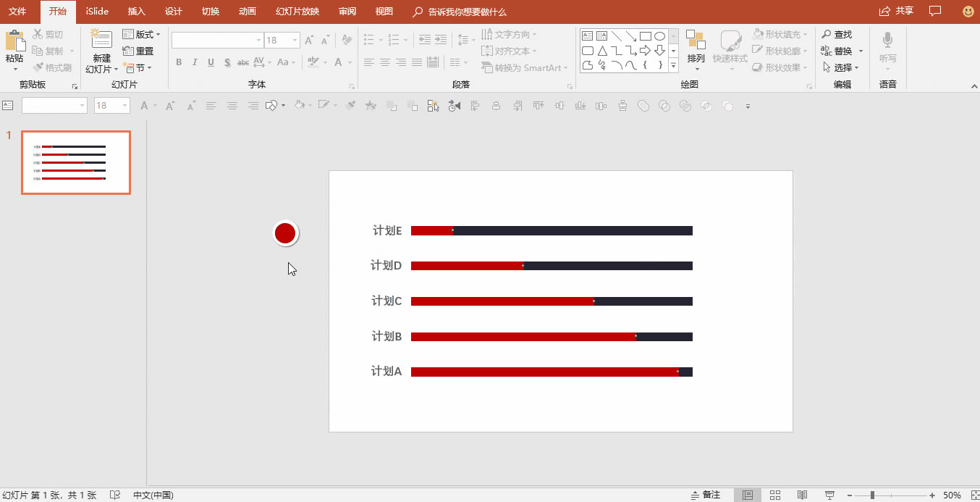Click the Arrange (排列) icon
Screen dimensions: 980x502
click(696, 41)
